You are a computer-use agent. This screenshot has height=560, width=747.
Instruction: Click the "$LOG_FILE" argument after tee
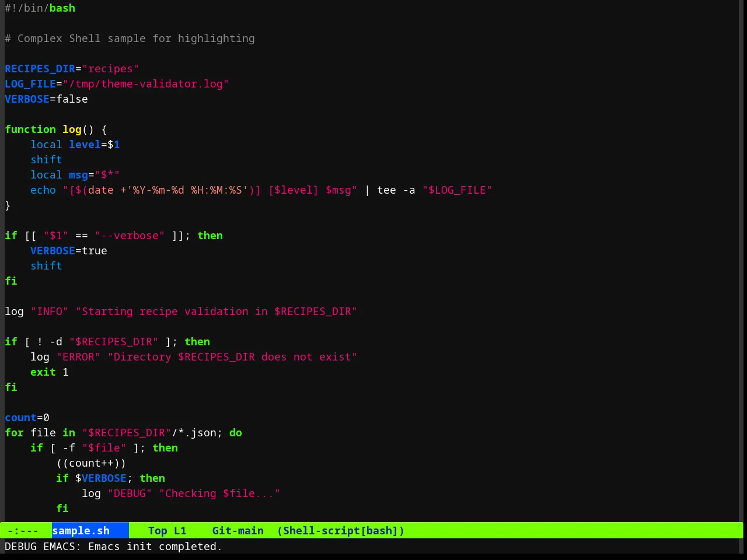457,190
